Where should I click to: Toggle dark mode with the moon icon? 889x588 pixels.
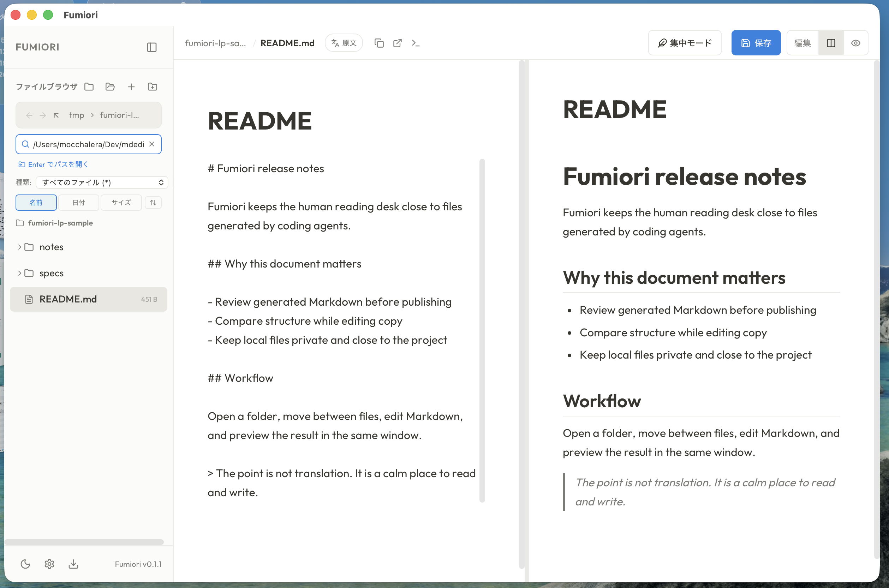(25, 564)
